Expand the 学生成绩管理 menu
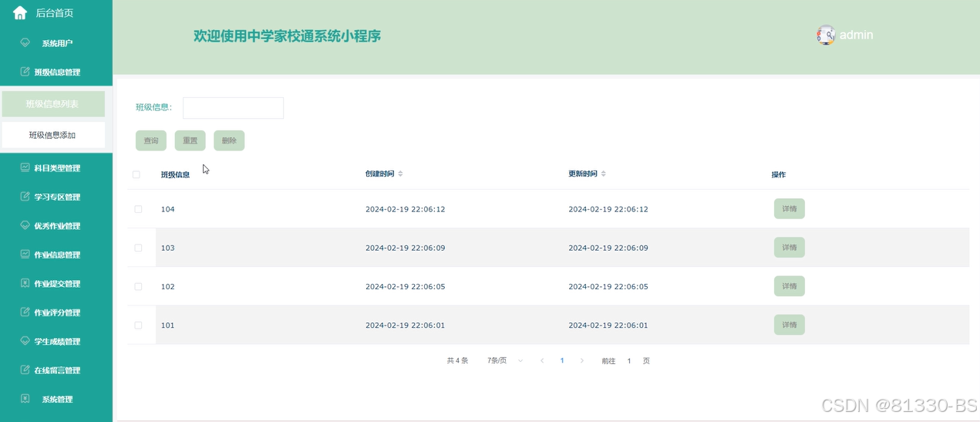This screenshot has height=422, width=980. click(56, 341)
